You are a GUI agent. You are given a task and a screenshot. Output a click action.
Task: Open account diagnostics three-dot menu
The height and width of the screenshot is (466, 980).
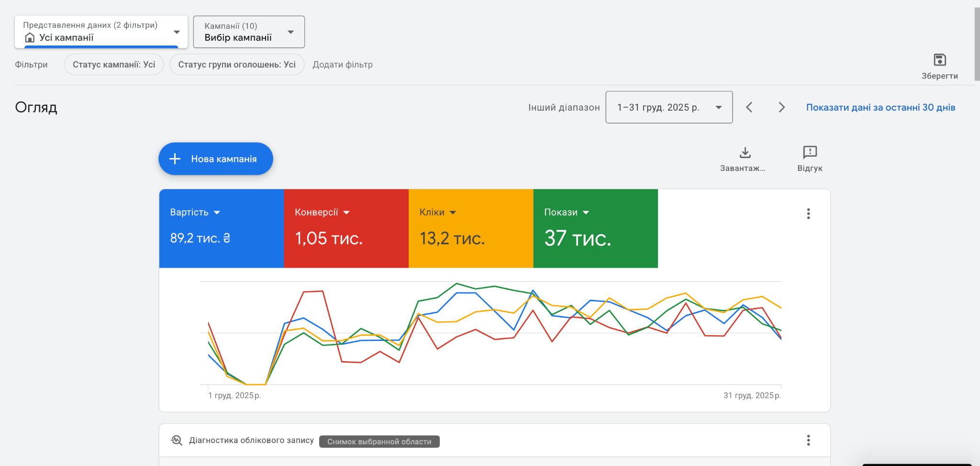click(808, 440)
